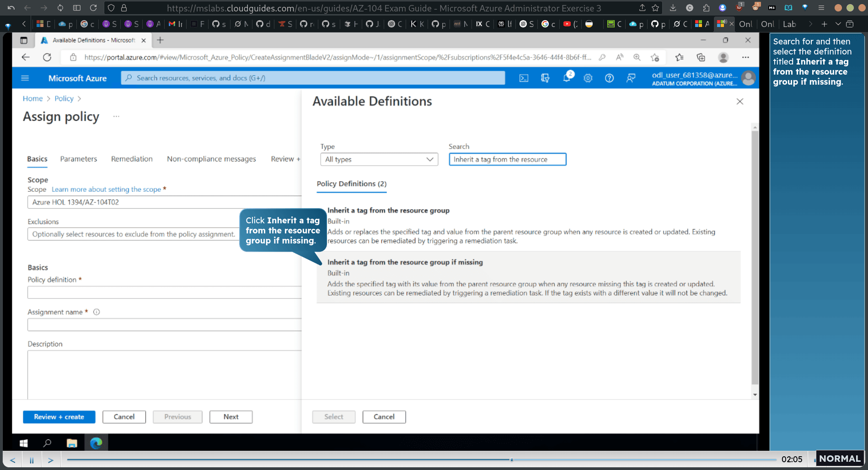Click the disabled Select button
This screenshot has width=868, height=470.
tap(334, 417)
